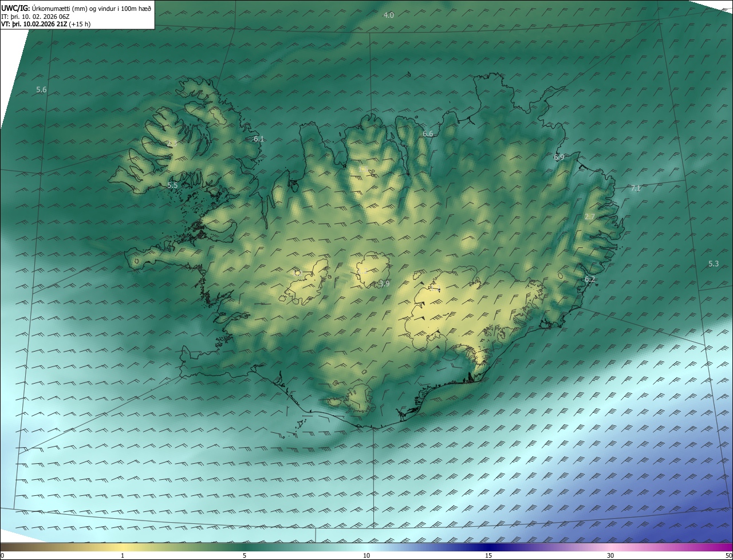
Task: Click the 3.9 value label
Action: pyautogui.click(x=384, y=283)
